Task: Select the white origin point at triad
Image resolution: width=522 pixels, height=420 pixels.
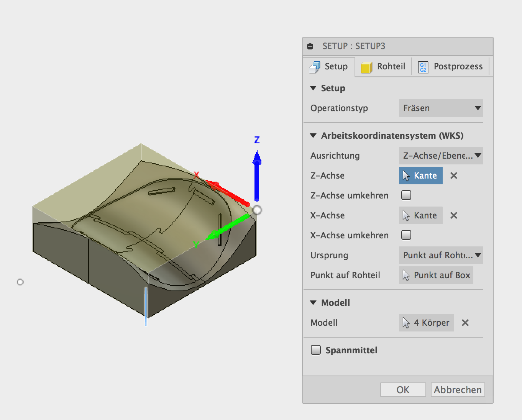Action: pyautogui.click(x=257, y=210)
